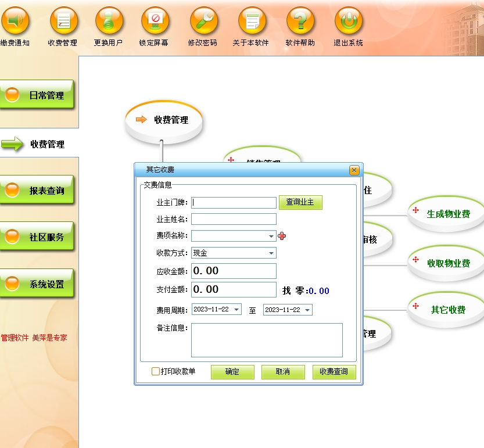
Task: Click the 更换用户 icon
Action: pos(109,21)
